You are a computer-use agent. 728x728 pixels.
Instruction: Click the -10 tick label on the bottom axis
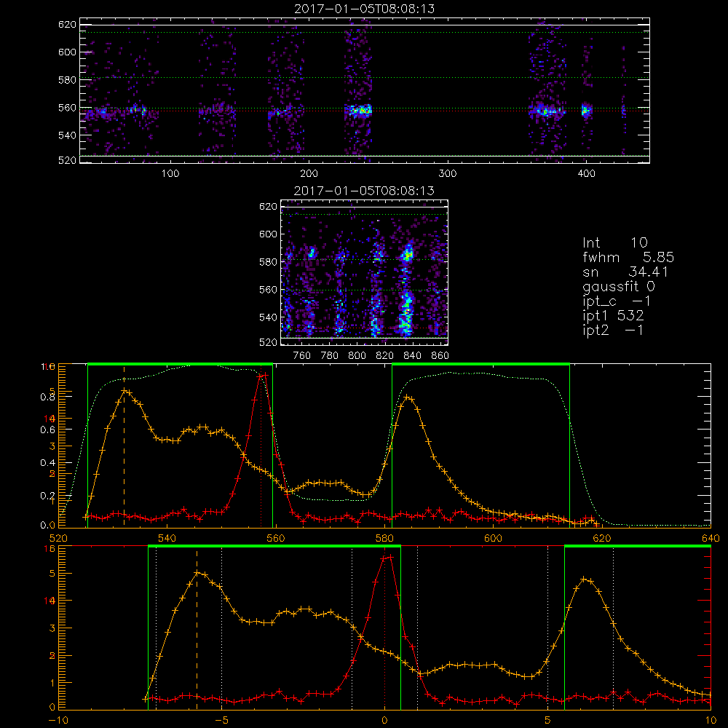(x=58, y=721)
